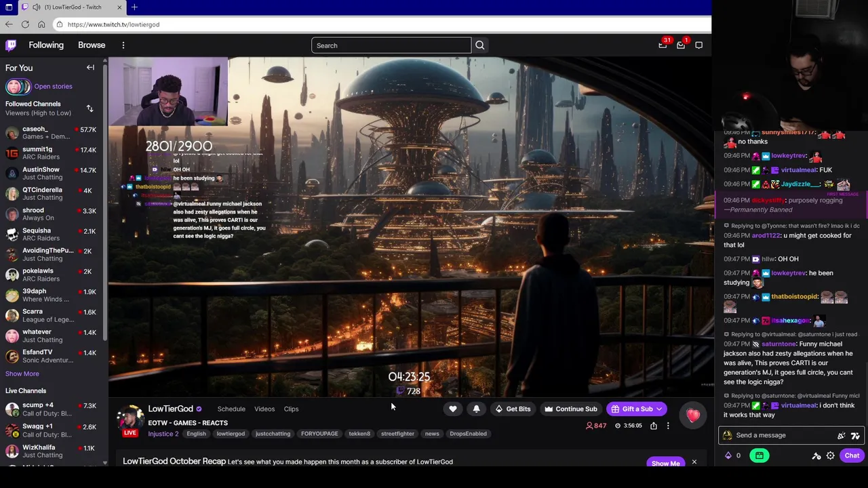Toggle the notification bell for LowTierGod
Image resolution: width=868 pixels, height=488 pixels.
click(x=476, y=409)
